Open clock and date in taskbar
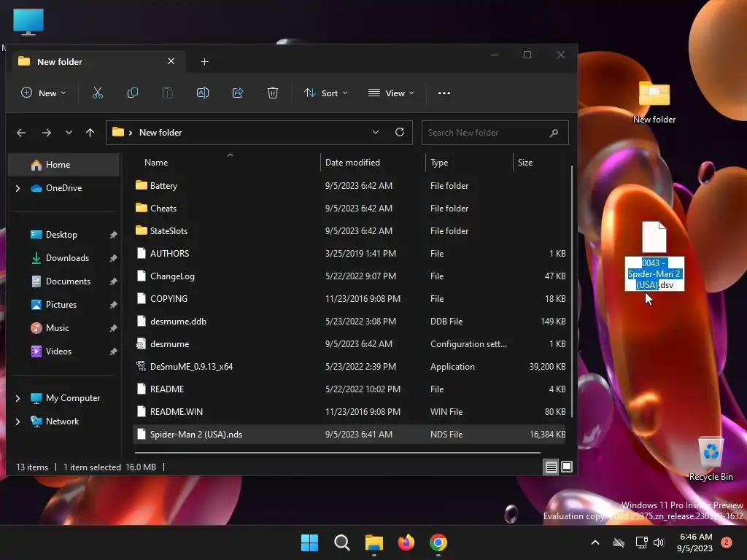This screenshot has width=747, height=560. point(694,542)
